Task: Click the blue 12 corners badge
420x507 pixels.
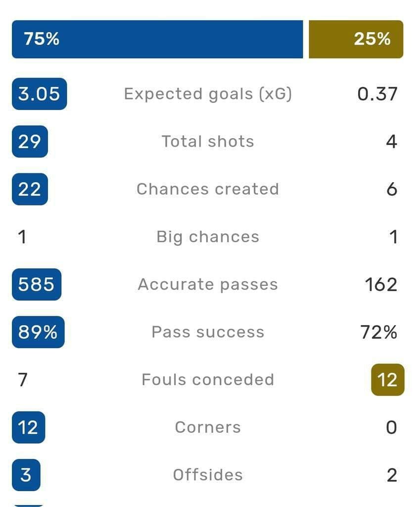Action: (x=28, y=427)
